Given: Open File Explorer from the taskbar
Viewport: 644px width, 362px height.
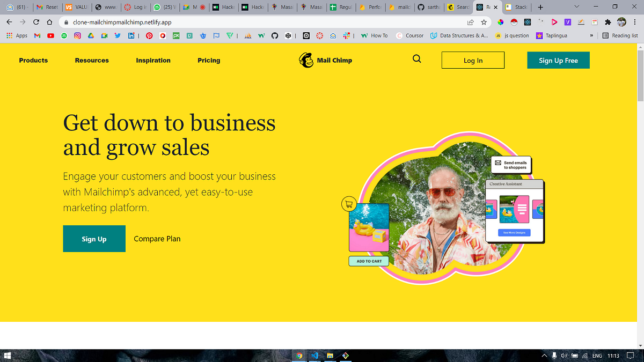Looking at the screenshot, I should pyautogui.click(x=329, y=355).
